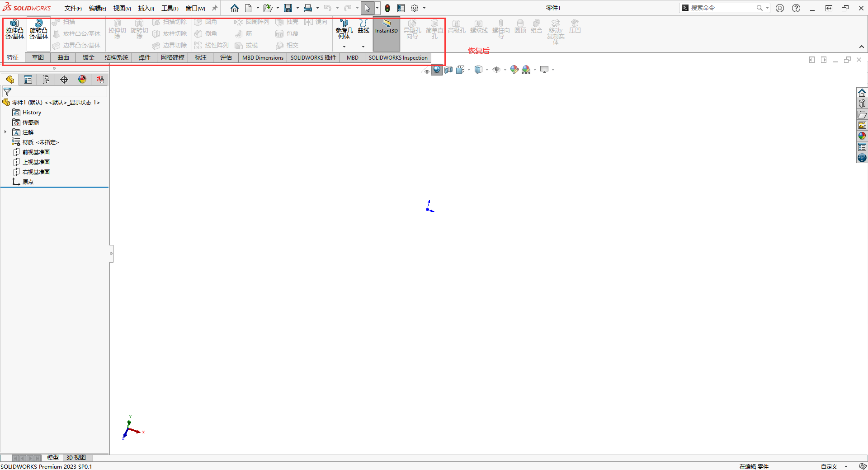Open the dropdown arrow next to the Print icon
The width and height of the screenshot is (868, 470).
point(317,8)
